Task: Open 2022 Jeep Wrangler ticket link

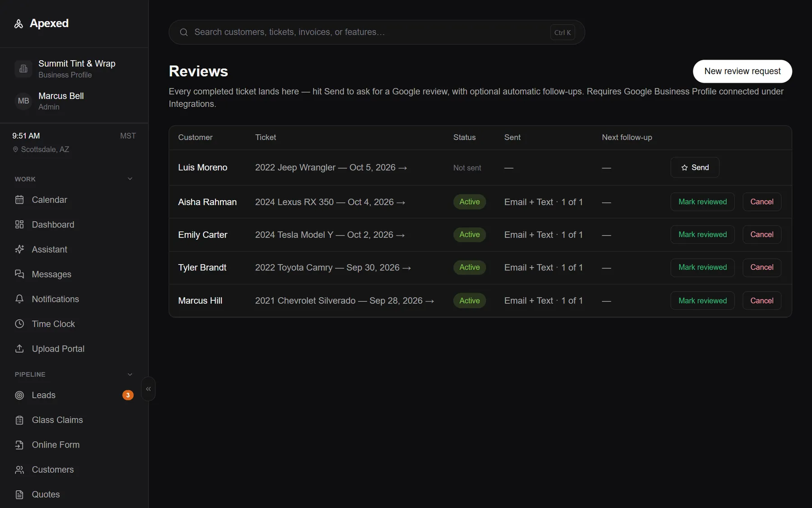Action: [331, 168]
